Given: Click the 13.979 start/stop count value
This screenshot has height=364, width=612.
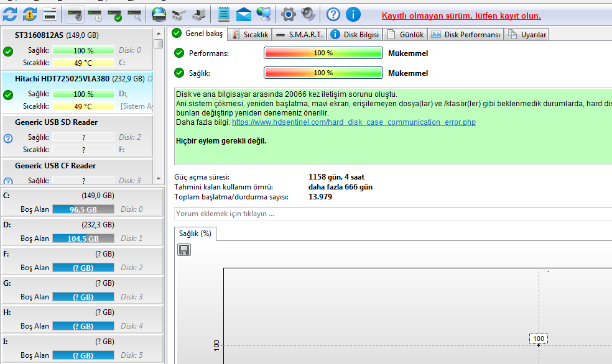Looking at the screenshot, I should (320, 197).
